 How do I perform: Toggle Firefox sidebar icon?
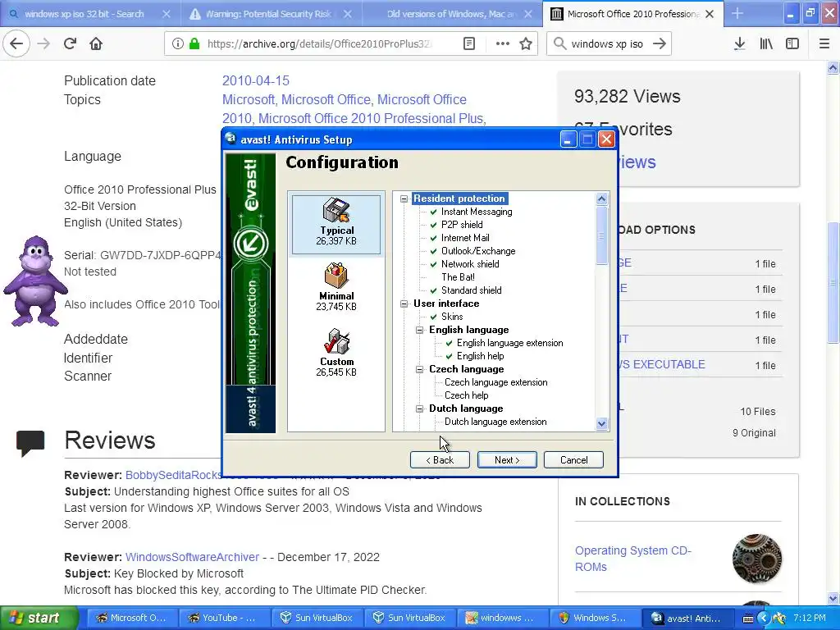pos(792,44)
